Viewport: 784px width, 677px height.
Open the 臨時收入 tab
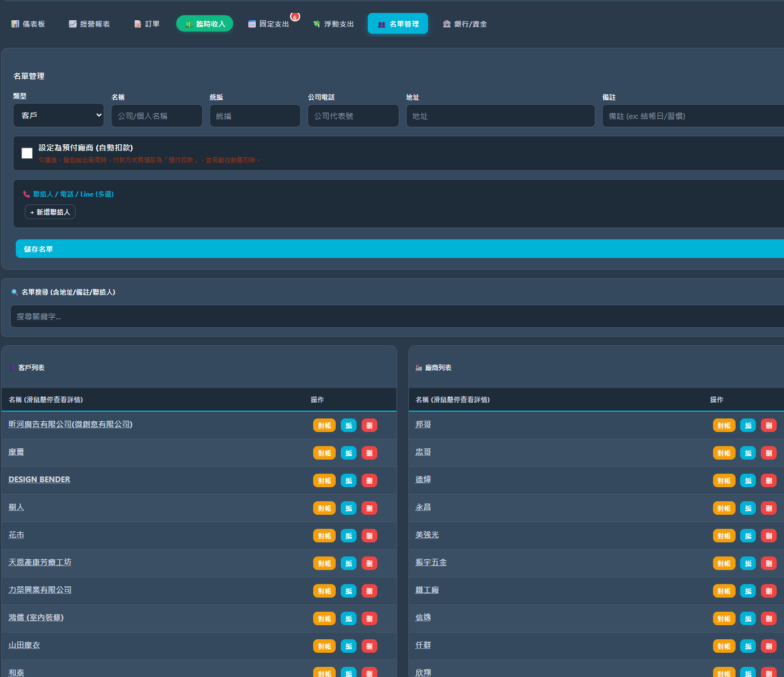204,24
